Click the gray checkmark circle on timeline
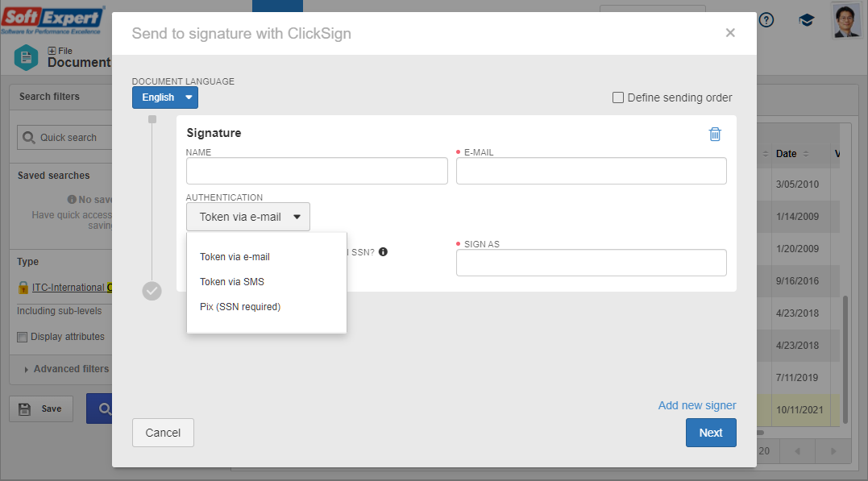 pos(152,291)
